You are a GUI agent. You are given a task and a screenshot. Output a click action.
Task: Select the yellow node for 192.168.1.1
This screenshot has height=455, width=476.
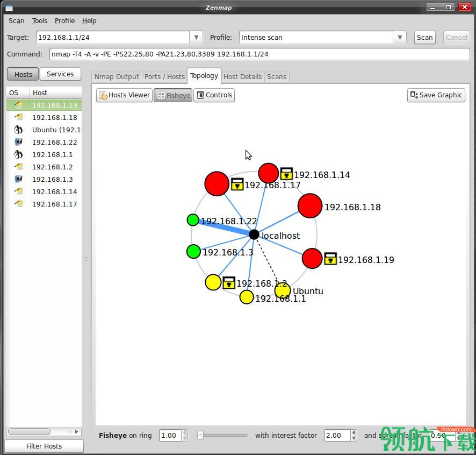(247, 297)
